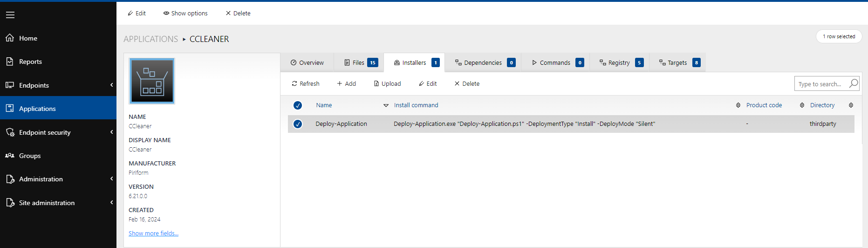868x248 pixels.
Task: Expand Endpoint security submenu
Action: [111, 132]
